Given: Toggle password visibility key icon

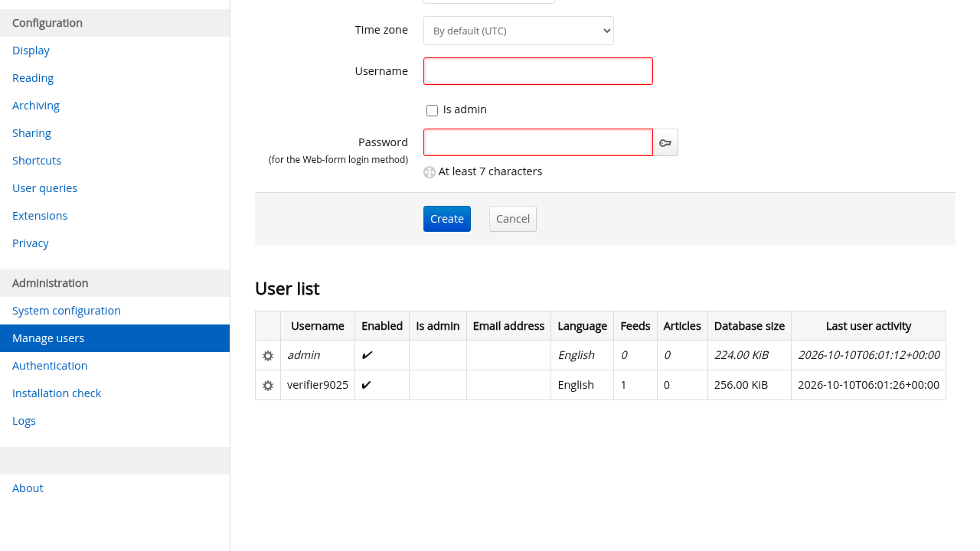Looking at the screenshot, I should [665, 142].
